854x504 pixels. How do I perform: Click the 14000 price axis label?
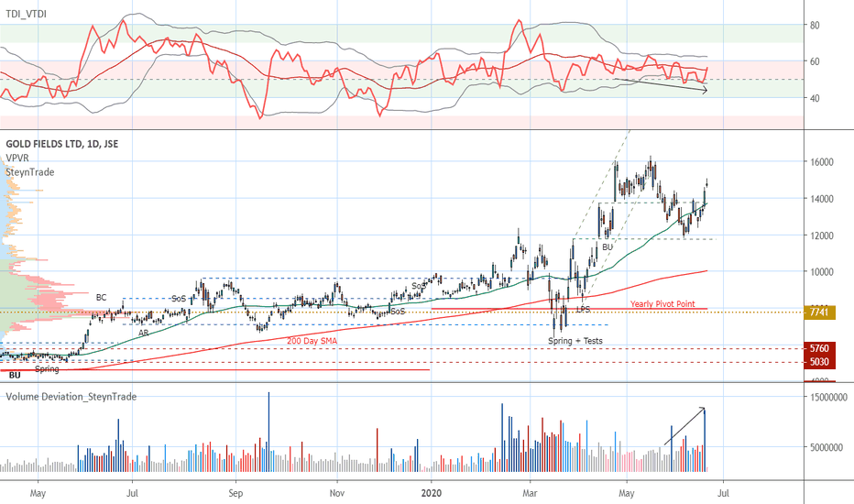821,199
